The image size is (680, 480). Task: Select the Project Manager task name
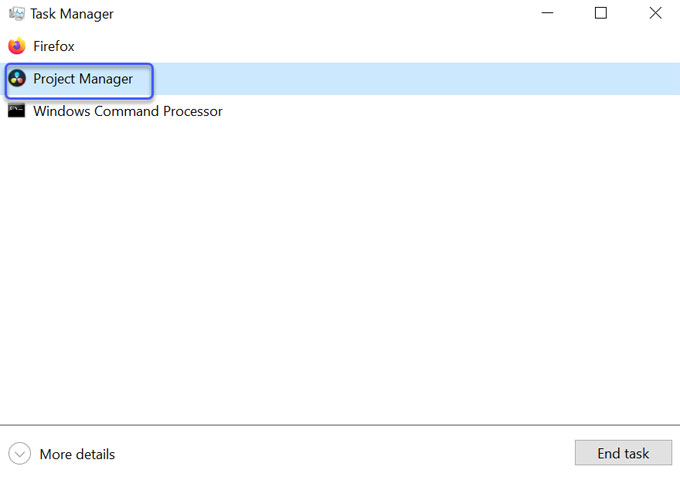[x=83, y=79]
